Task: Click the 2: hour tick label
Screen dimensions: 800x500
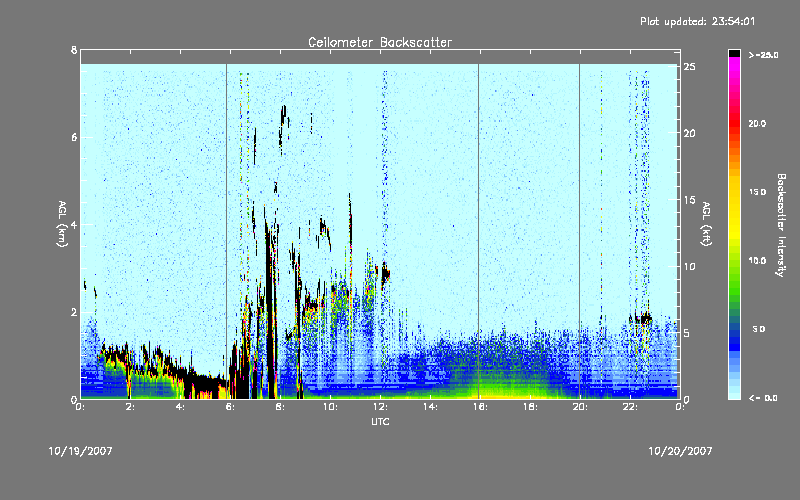Action: click(130, 407)
